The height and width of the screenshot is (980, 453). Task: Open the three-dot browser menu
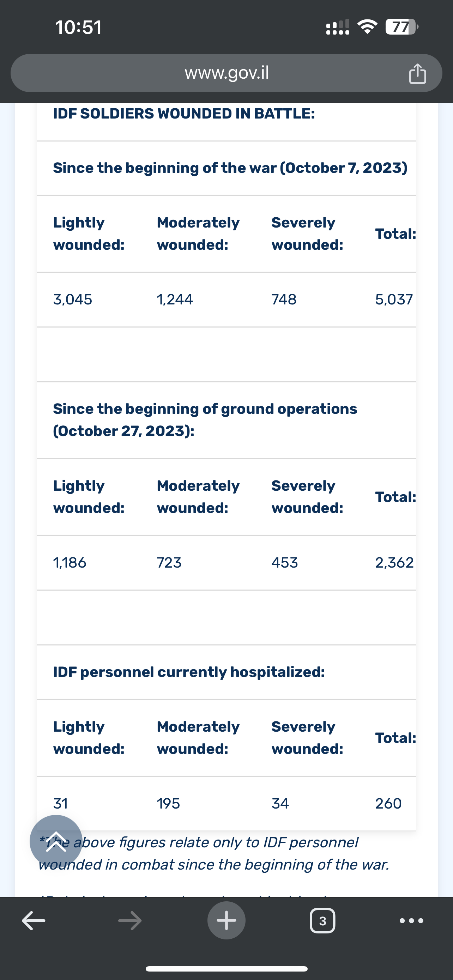point(411,921)
